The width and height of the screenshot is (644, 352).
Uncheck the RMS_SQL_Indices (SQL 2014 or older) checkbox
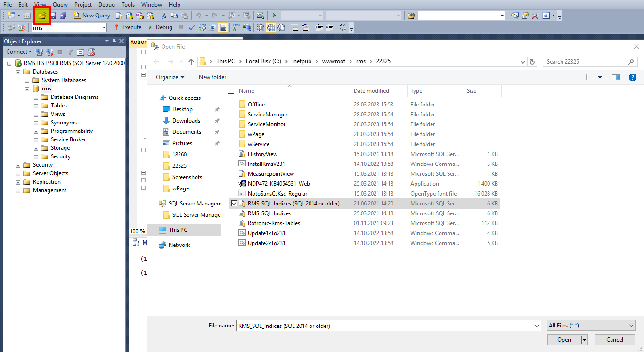click(234, 204)
